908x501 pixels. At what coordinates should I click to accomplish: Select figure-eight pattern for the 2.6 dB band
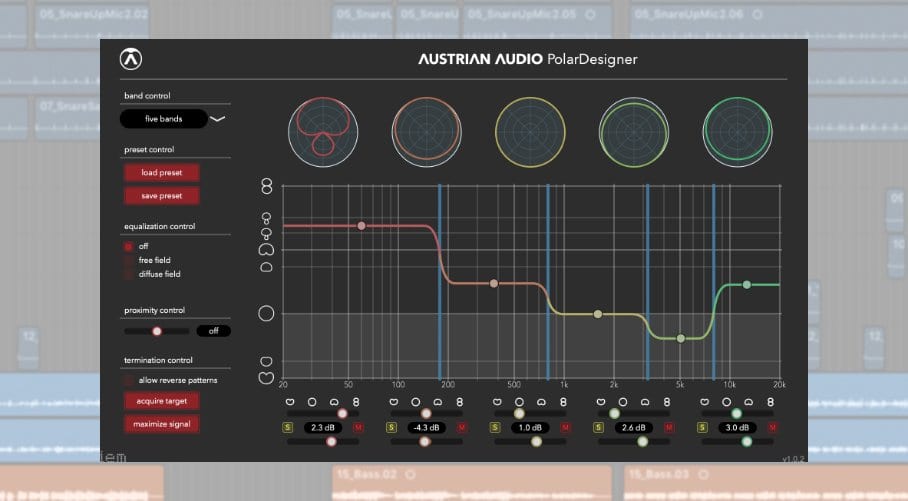[x=667, y=401]
